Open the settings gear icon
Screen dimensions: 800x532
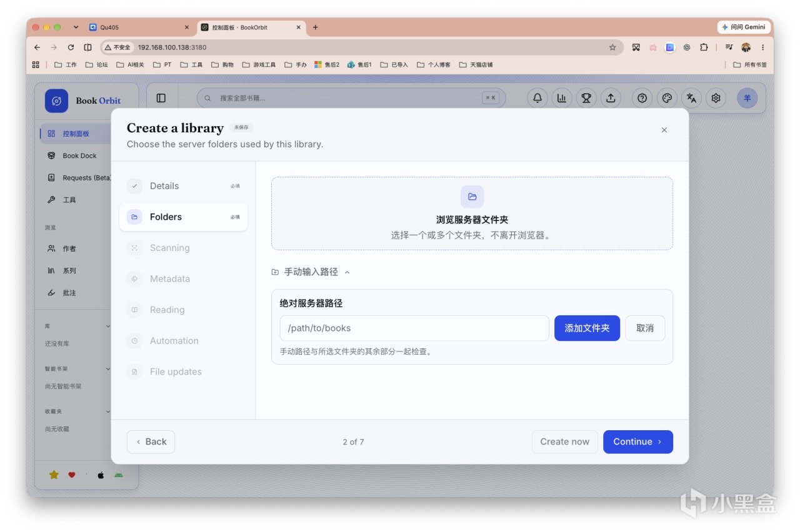pyautogui.click(x=716, y=98)
